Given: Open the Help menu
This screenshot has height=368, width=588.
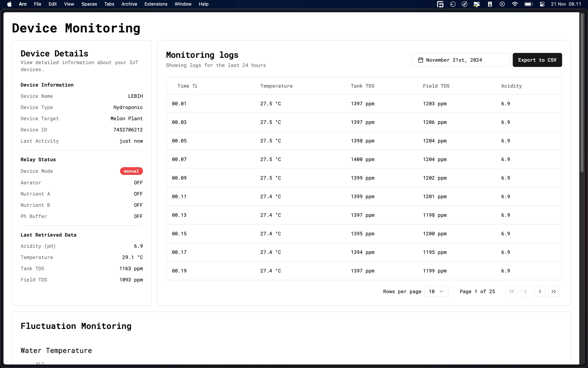Looking at the screenshot, I should (x=203, y=4).
